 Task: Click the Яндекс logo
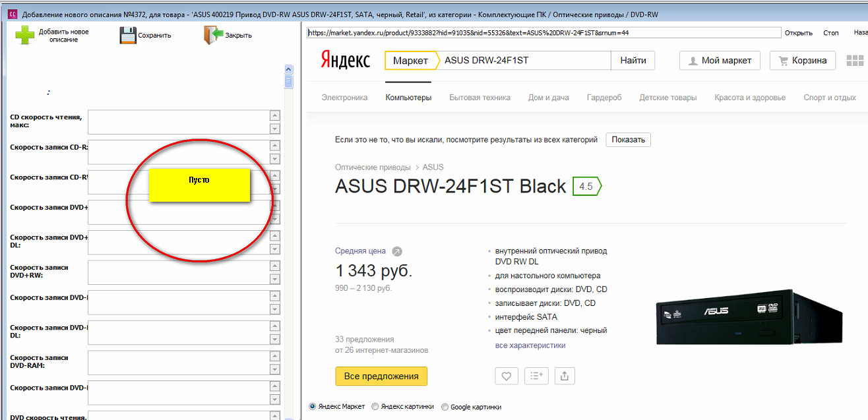(x=345, y=60)
